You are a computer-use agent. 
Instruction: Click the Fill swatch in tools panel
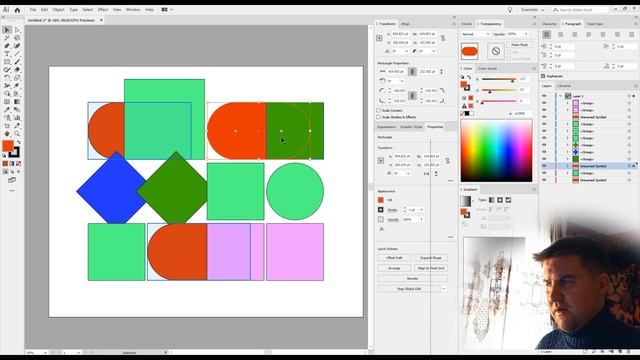(8, 146)
